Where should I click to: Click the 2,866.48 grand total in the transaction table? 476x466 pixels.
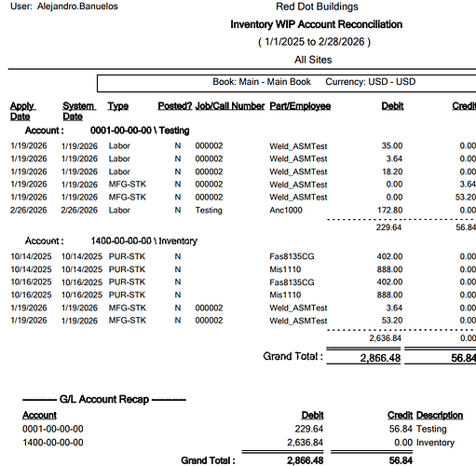pyautogui.click(x=380, y=358)
